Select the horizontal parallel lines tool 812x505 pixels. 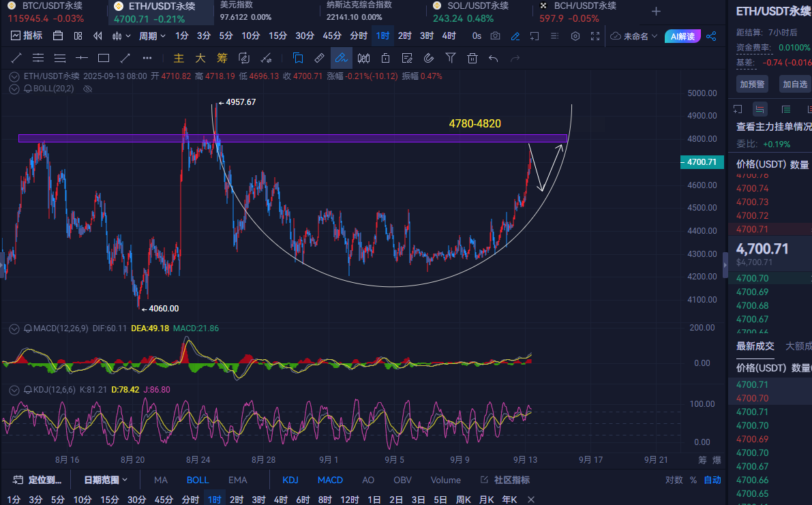37,58
